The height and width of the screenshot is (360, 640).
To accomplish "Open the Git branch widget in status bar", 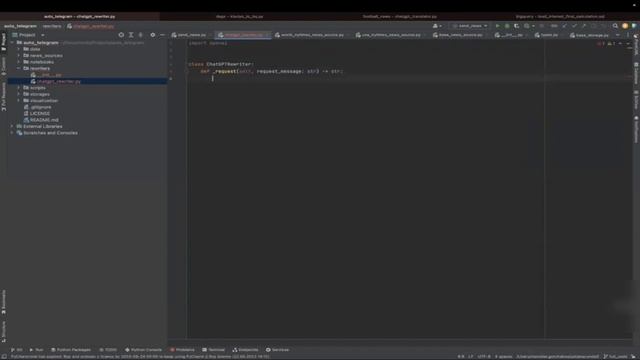I will [x=615, y=357].
